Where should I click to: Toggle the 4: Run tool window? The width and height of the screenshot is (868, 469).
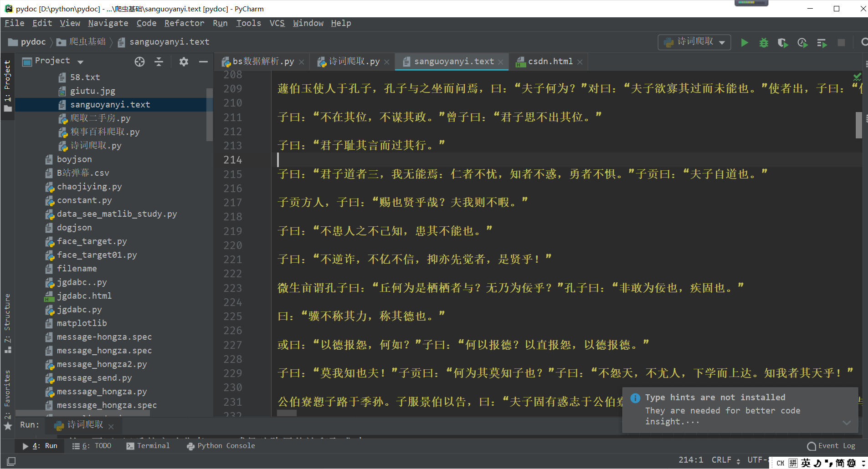coord(40,446)
